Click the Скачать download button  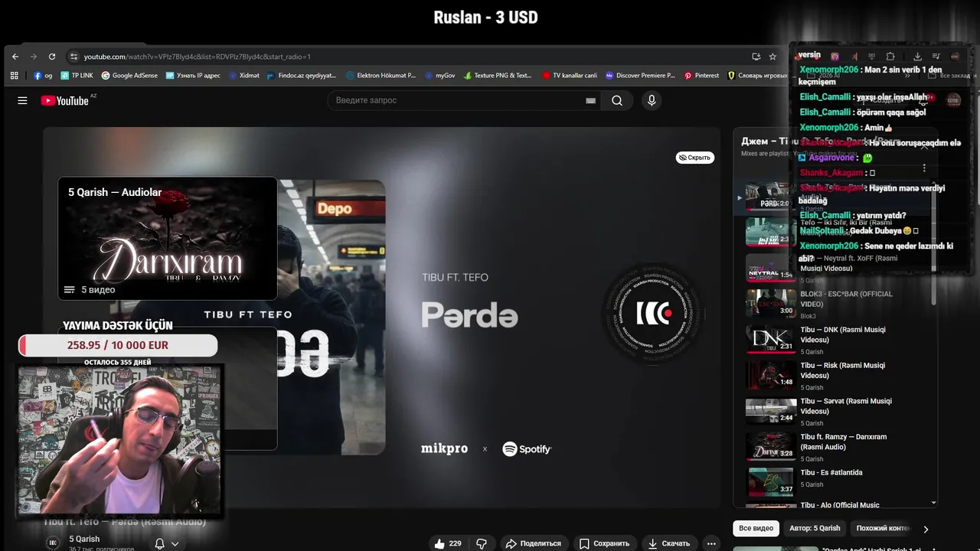669,543
